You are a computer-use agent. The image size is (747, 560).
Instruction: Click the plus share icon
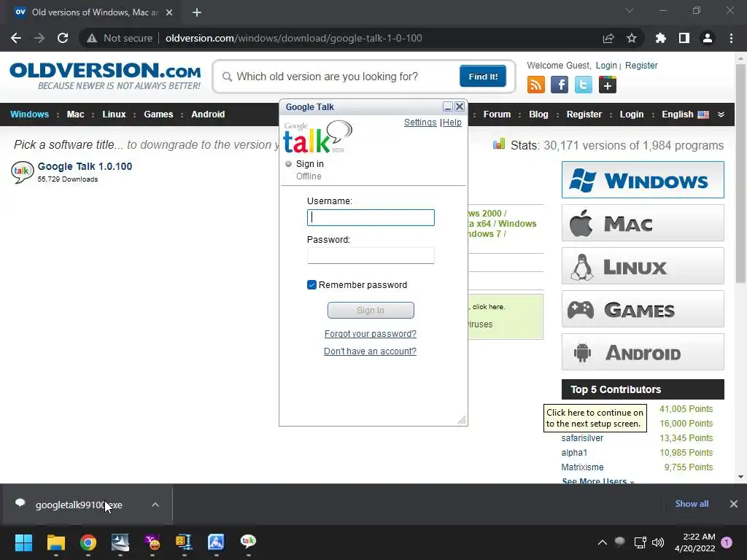608,85
